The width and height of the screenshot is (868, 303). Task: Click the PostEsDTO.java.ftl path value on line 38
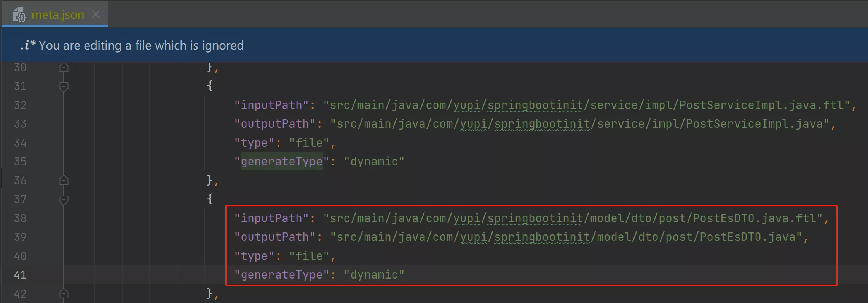[573, 218]
